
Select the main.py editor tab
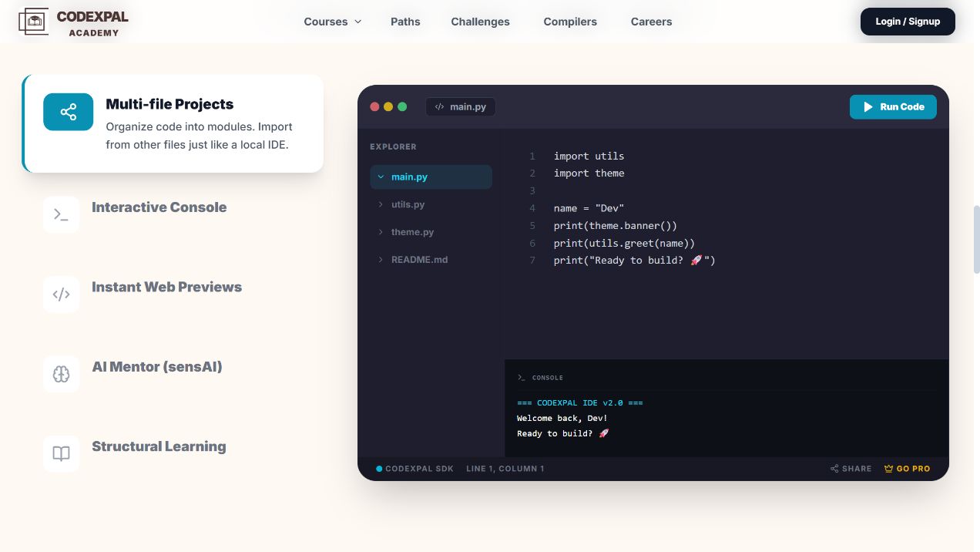pos(461,106)
